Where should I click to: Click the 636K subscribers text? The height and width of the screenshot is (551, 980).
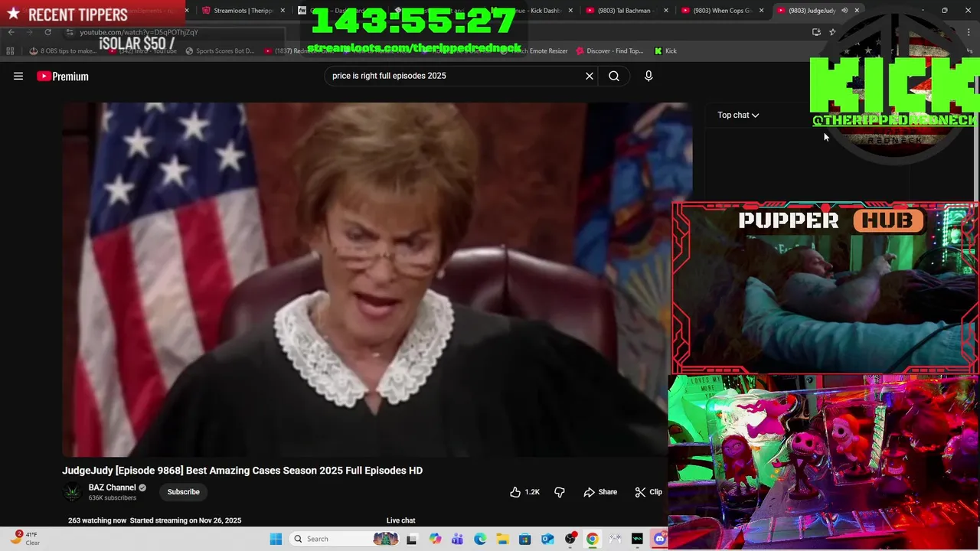(112, 498)
